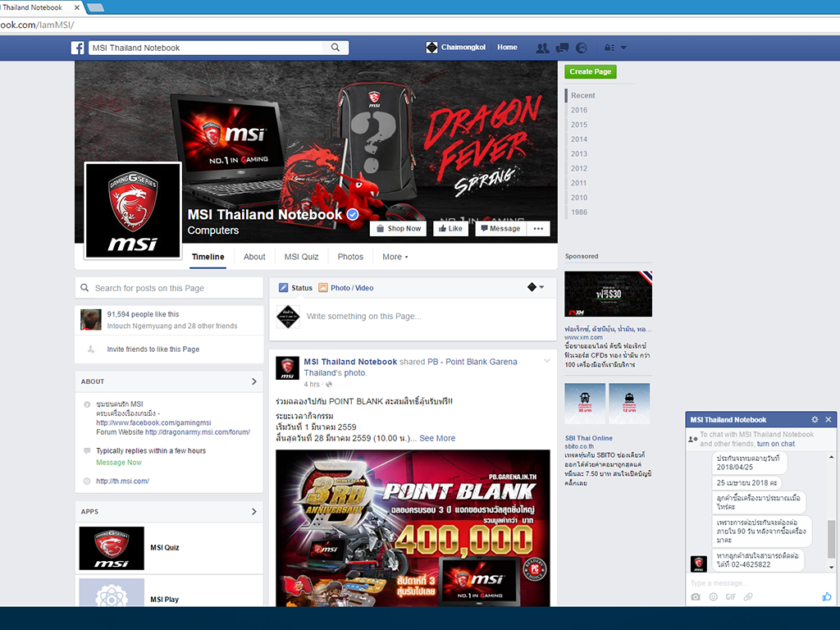Open the chat window settings gear

tap(815, 419)
